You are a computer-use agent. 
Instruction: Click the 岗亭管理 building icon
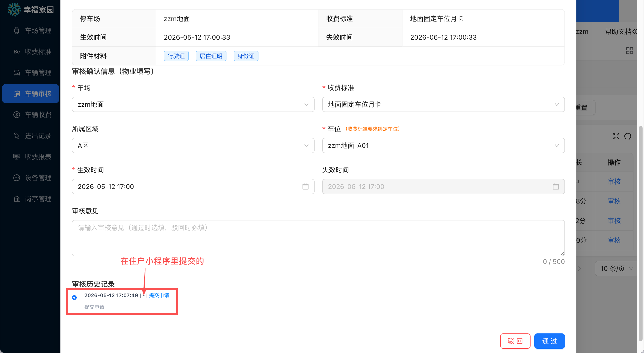click(x=17, y=198)
